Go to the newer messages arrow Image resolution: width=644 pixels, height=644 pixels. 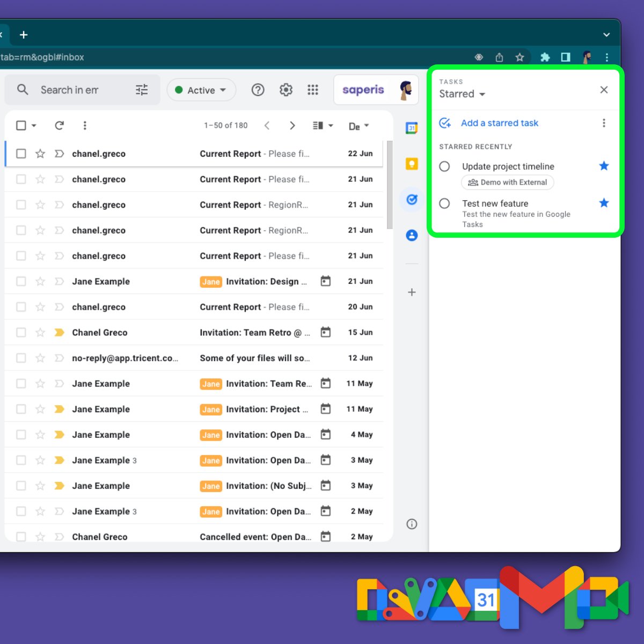[x=267, y=125]
